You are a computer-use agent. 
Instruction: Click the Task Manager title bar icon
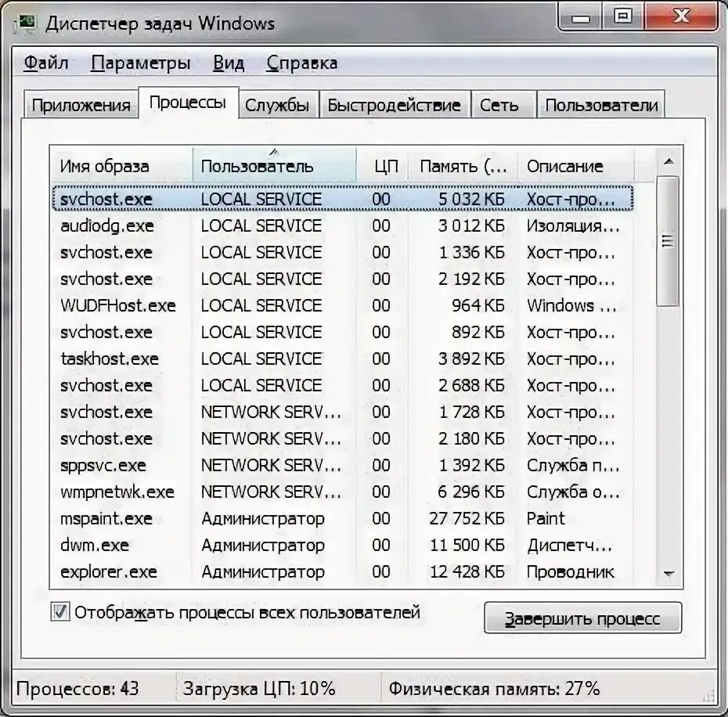pyautogui.click(x=26, y=23)
